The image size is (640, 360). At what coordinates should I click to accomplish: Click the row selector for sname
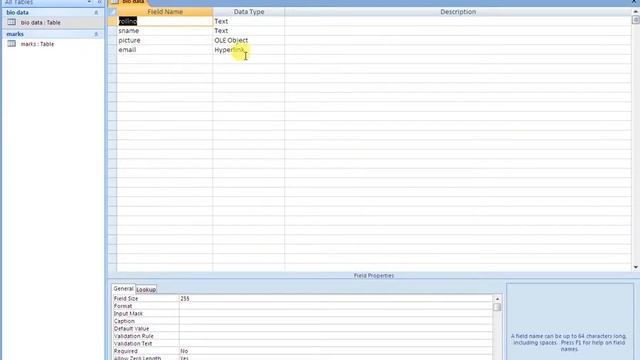click(113, 31)
